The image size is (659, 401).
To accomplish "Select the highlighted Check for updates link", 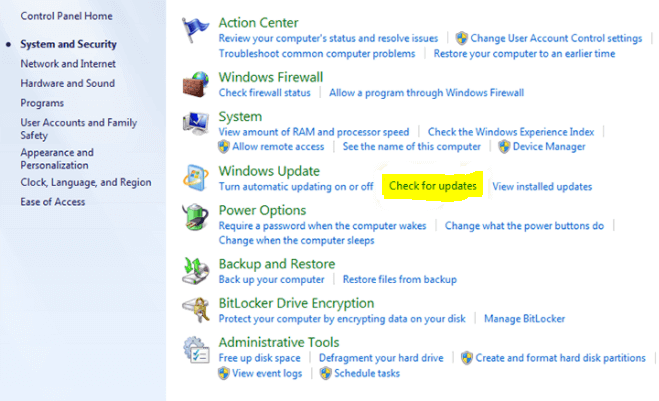I will [x=432, y=186].
